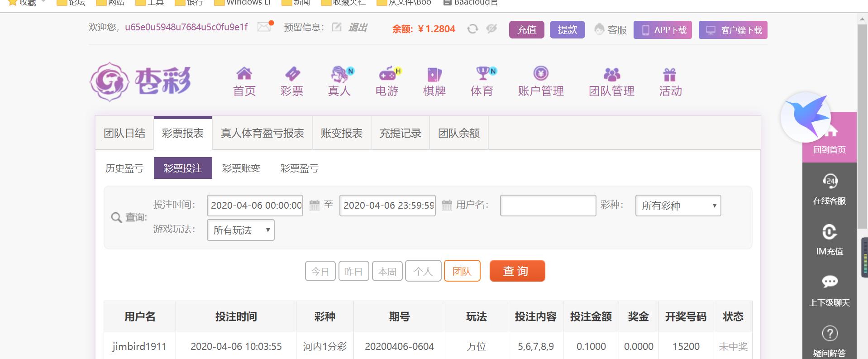The height and width of the screenshot is (359, 868).
Task: Click the orange 查询 search button
Action: click(517, 271)
